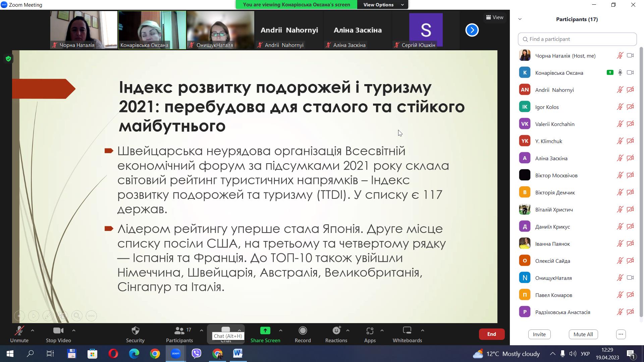The height and width of the screenshot is (362, 644).
Task: Click the Record meeting icon
Action: click(303, 331)
